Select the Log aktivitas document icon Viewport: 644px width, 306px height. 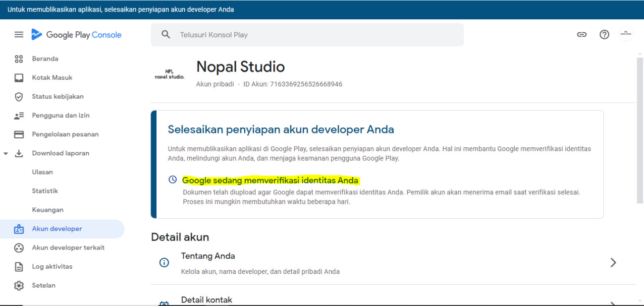pos(19,266)
